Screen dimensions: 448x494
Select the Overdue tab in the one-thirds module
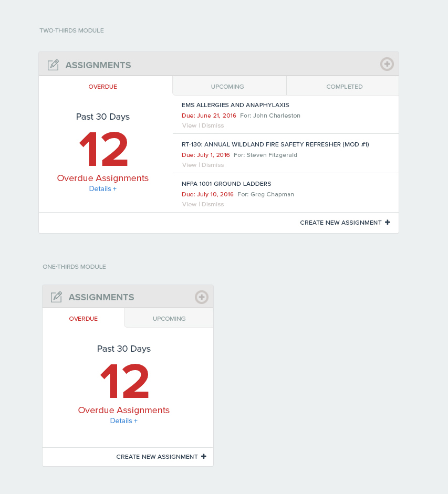[x=83, y=318]
